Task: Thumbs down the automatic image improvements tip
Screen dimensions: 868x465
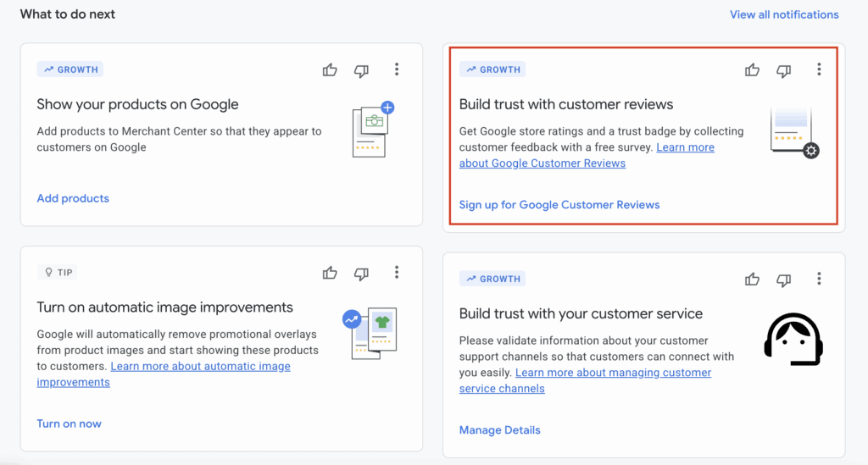Action: pyautogui.click(x=362, y=273)
